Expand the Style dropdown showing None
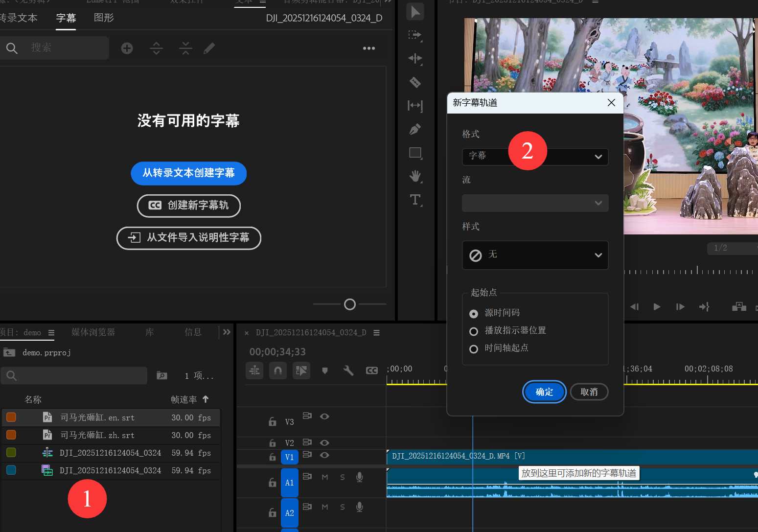 click(x=535, y=255)
